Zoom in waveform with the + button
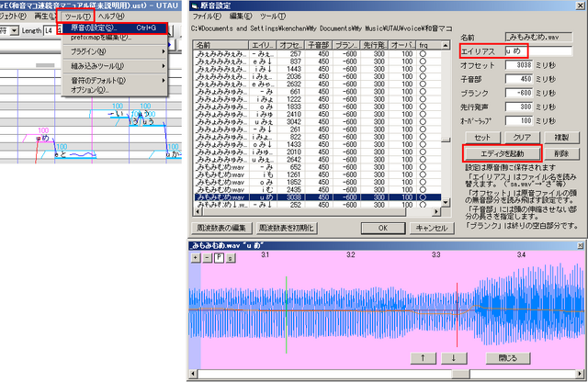Image resolution: width=588 pixels, height=382 pixels. [196, 258]
